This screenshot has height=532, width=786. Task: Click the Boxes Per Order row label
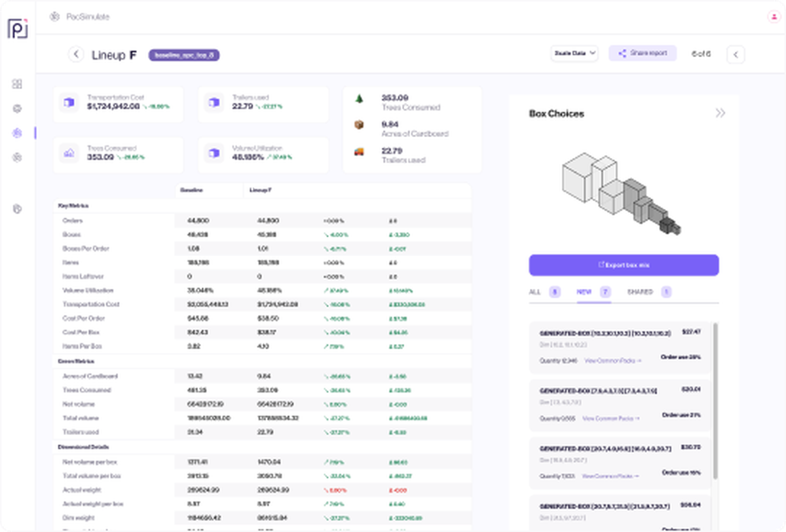click(x=86, y=248)
